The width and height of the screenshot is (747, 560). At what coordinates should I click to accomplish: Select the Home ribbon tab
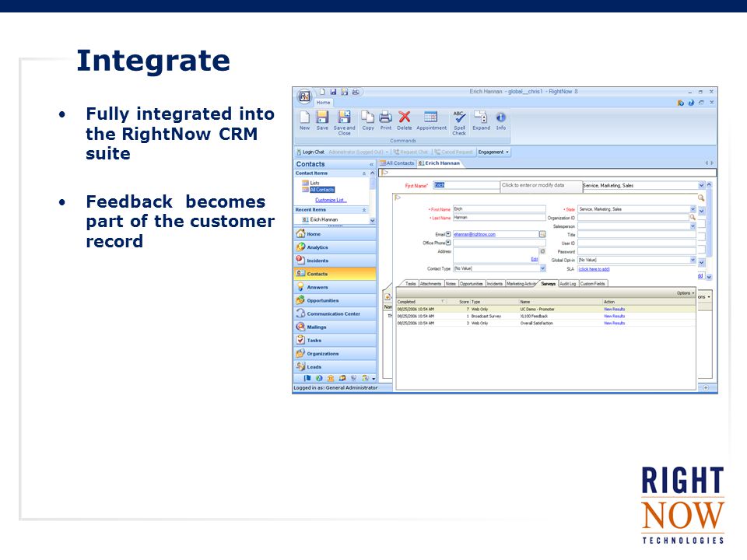pyautogui.click(x=324, y=103)
